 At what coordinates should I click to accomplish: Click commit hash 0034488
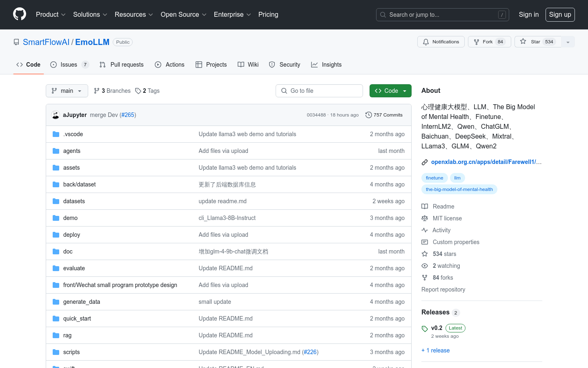click(x=316, y=115)
